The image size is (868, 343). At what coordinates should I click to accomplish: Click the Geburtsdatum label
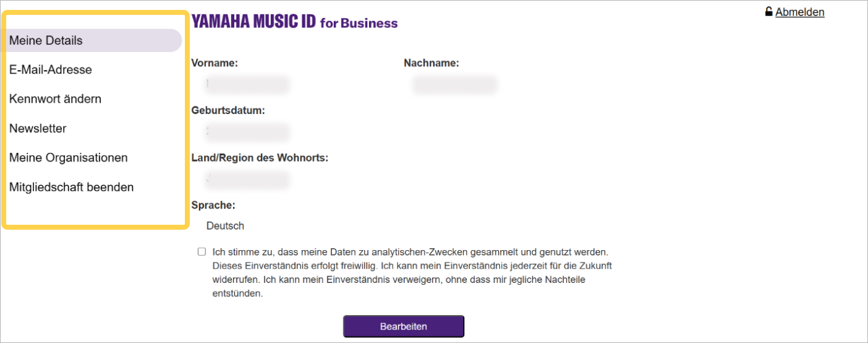click(228, 111)
